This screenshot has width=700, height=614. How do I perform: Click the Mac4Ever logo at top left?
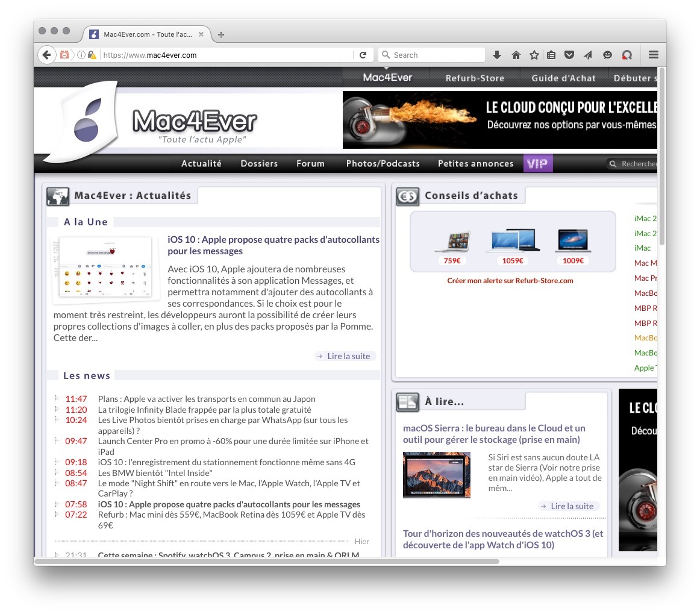pos(87,121)
